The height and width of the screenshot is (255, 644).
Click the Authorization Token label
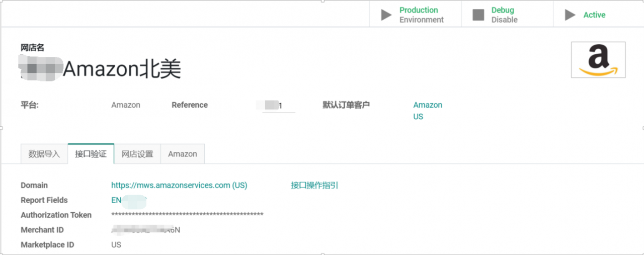tap(56, 215)
